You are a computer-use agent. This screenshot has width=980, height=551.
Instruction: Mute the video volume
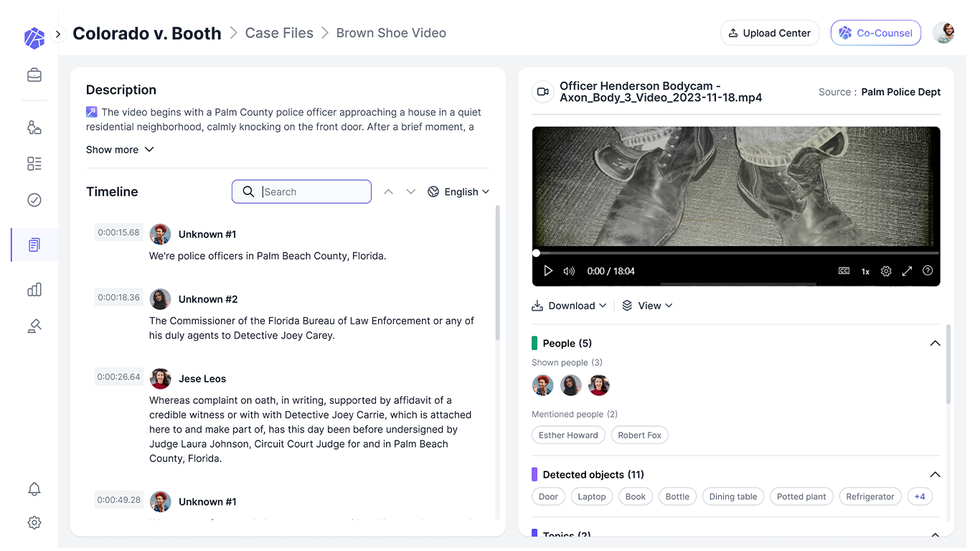coord(569,271)
